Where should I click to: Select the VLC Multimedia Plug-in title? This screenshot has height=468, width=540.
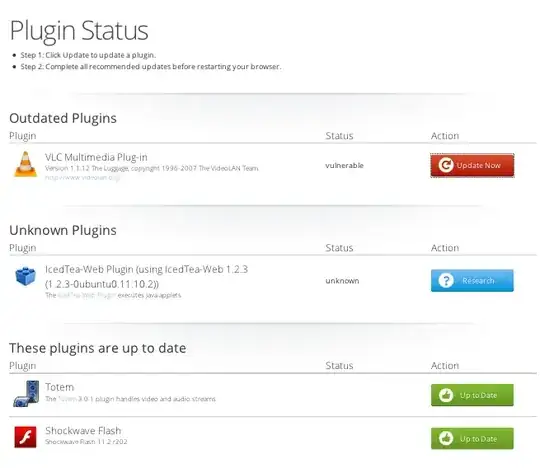[x=96, y=157]
